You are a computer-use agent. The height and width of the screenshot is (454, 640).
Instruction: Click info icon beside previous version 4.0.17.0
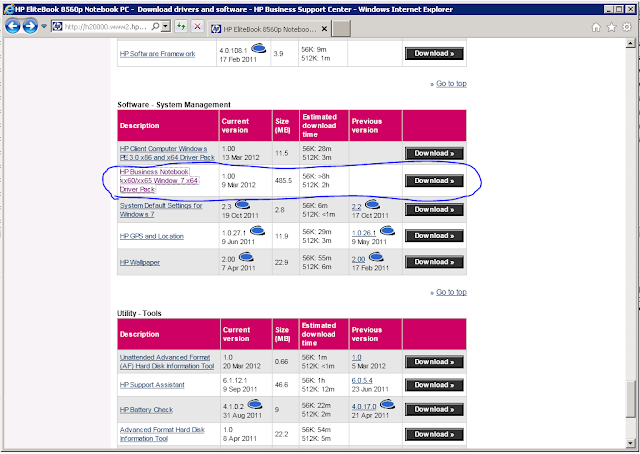tap(387, 405)
